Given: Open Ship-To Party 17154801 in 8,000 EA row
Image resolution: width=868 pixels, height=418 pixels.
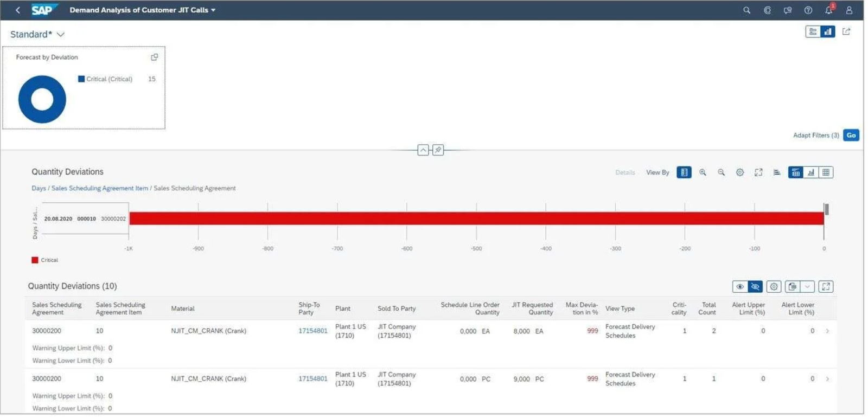Looking at the screenshot, I should [313, 331].
